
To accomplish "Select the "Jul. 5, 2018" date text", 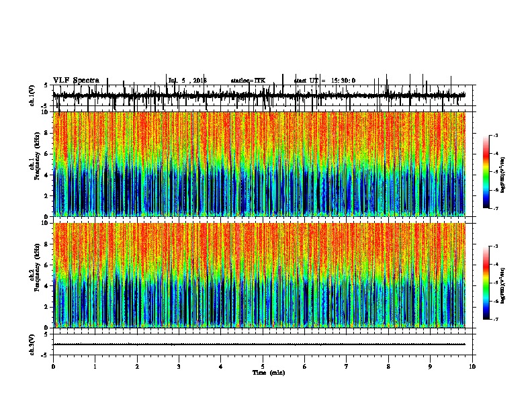I will [187, 81].
